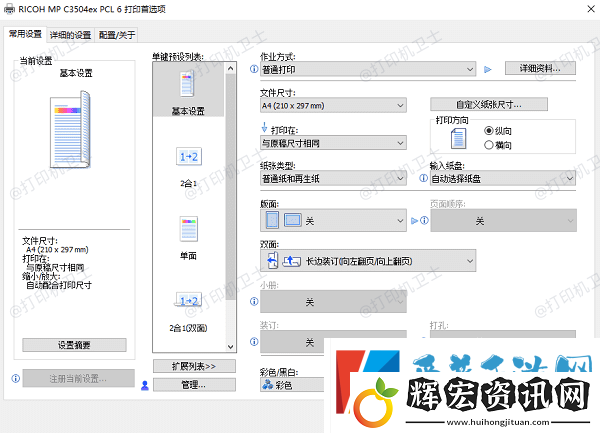
Task: Select the 2合1(双面) preset icon
Action: pos(189,300)
